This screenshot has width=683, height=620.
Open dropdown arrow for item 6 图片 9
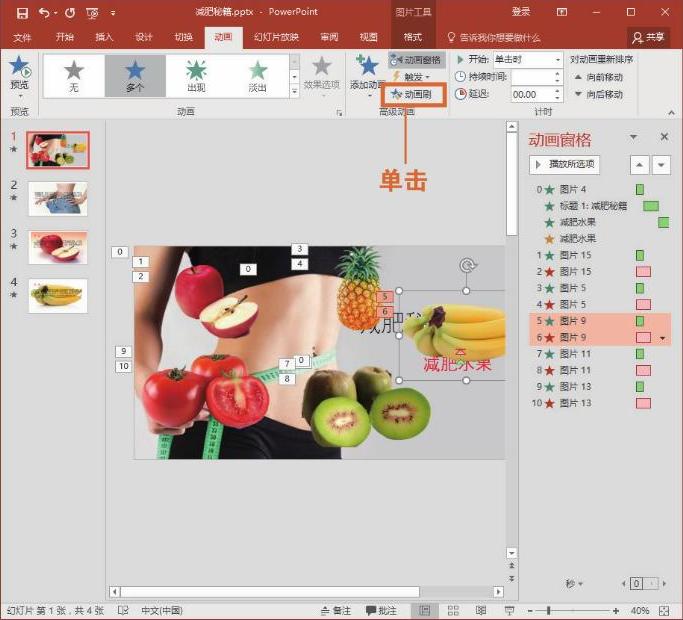point(663,338)
